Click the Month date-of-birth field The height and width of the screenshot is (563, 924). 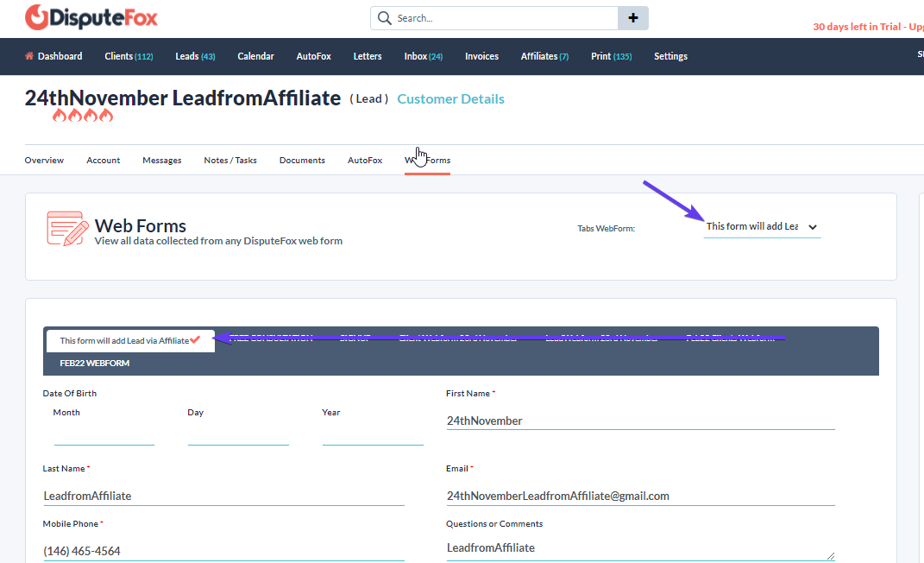104,436
